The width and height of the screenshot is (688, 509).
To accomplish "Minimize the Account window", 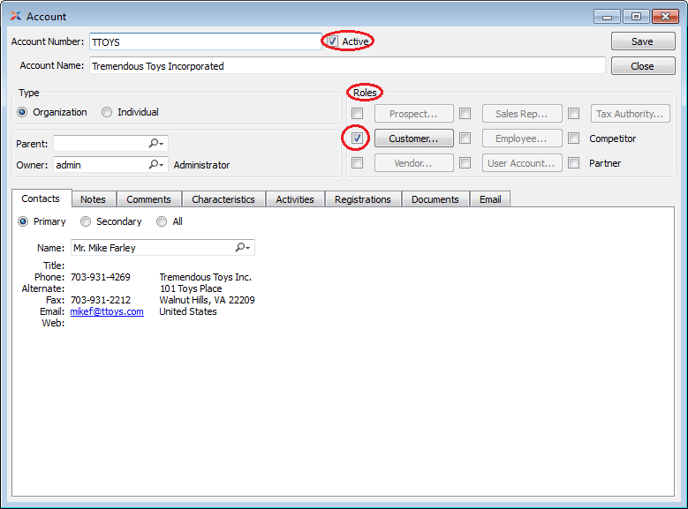I will (x=607, y=16).
